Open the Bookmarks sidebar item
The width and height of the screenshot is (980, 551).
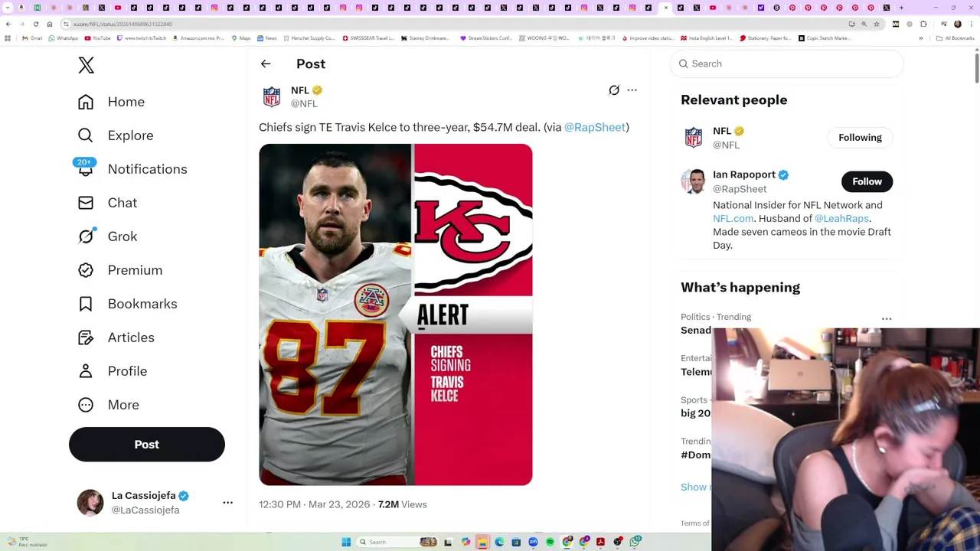(x=127, y=304)
